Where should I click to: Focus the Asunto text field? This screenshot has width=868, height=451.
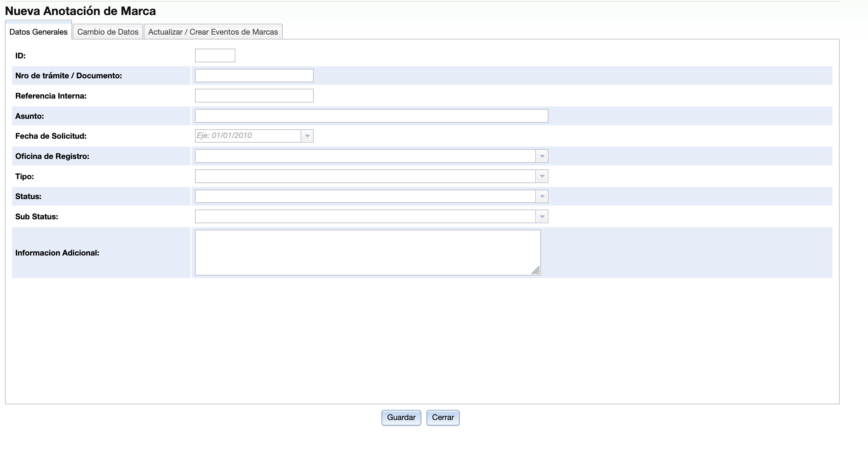(x=371, y=116)
